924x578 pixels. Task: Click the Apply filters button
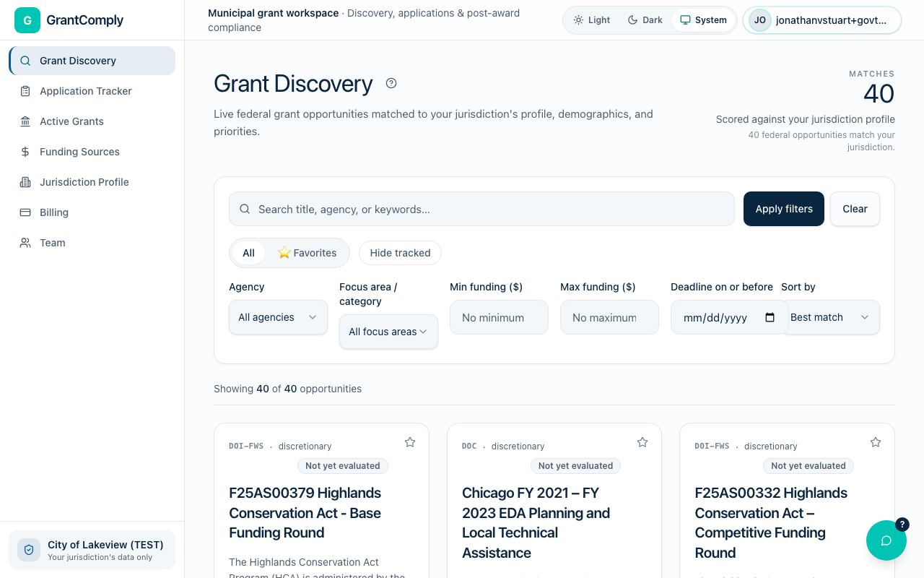(784, 209)
